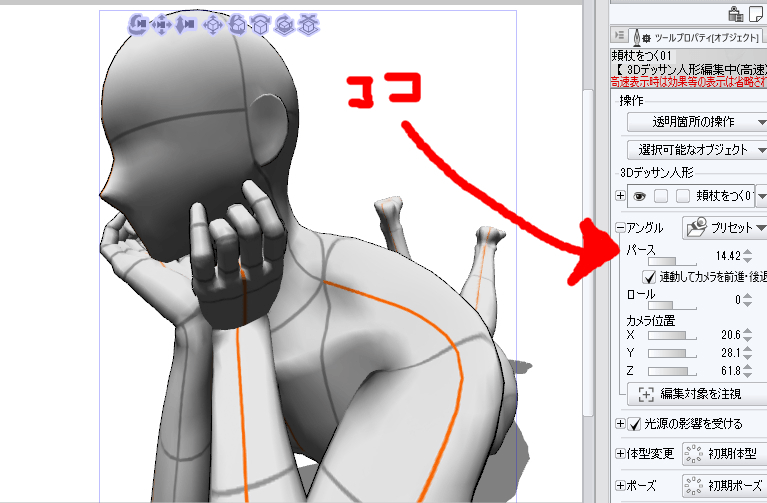The image size is (767, 503).
Task: Uncheck 連動してカメラを前進・後退
Action: coord(649,277)
